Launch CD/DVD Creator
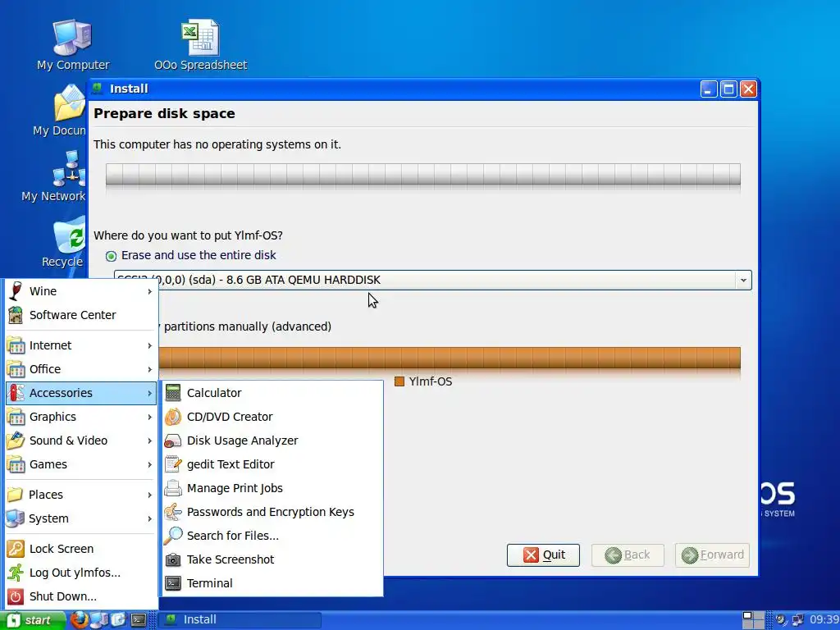This screenshot has height=630, width=840. [x=272, y=417]
